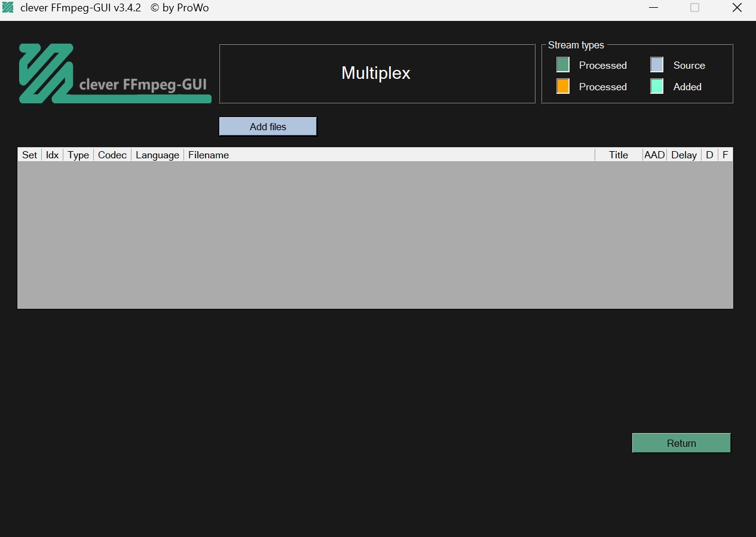Click the Language column header

[x=158, y=155]
